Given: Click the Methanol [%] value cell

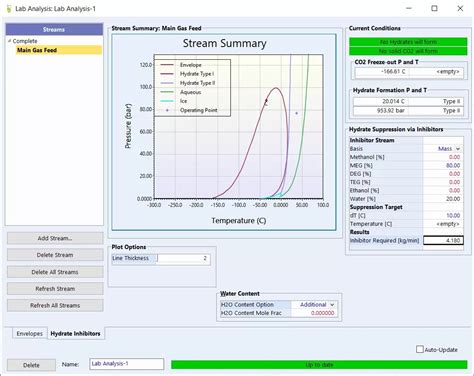Looking at the screenshot, I should (443, 157).
